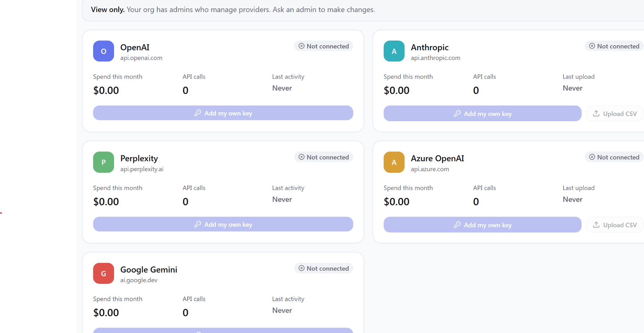The height and width of the screenshot is (333, 644).
Task: Click the upload icon on Anthropic's Upload CSV
Action: pyautogui.click(x=596, y=114)
